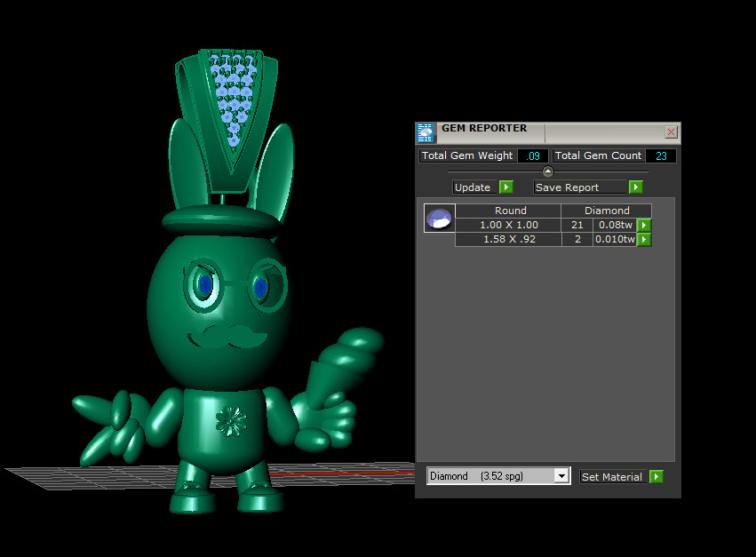Click the green arrow next to Update
The image size is (756, 557).
click(505, 187)
